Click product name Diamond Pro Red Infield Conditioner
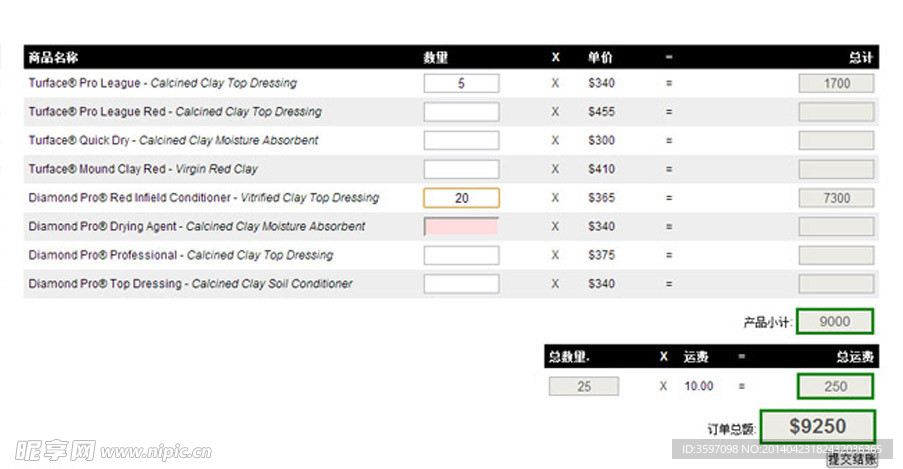 [204, 198]
